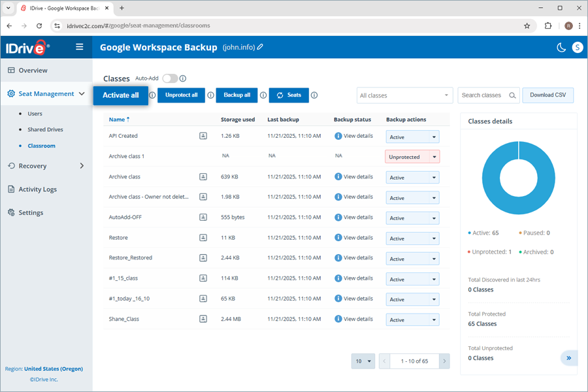Click the Activate all button
The image size is (588, 392).
pos(120,95)
